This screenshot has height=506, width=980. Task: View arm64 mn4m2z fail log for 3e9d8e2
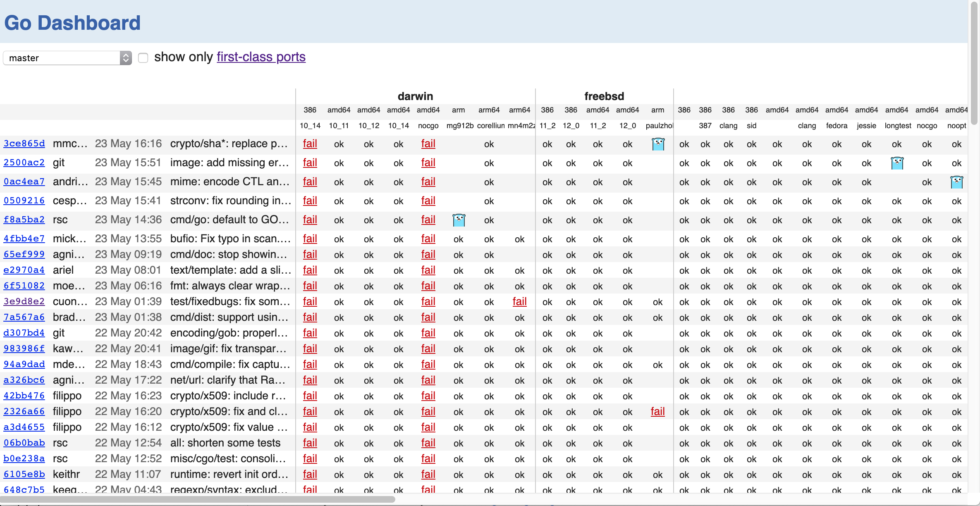[519, 301]
